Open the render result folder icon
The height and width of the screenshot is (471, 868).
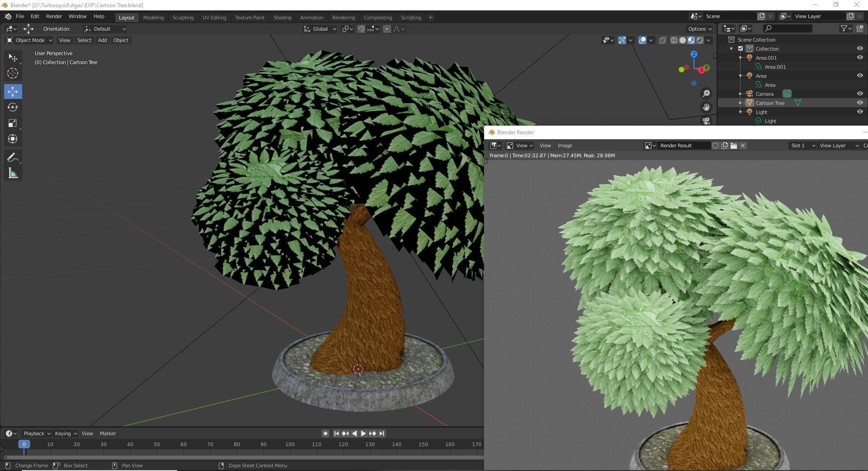[734, 146]
